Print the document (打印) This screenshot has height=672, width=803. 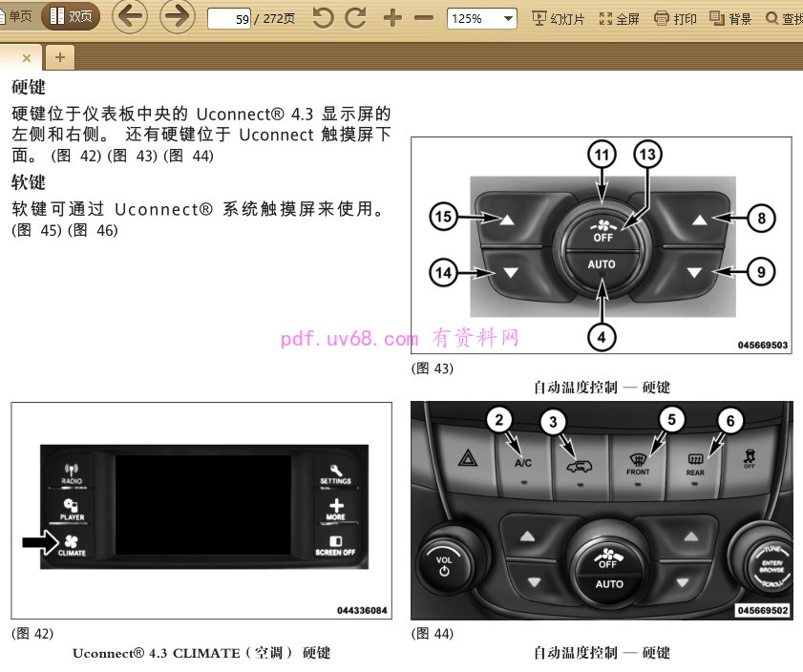[x=675, y=18]
